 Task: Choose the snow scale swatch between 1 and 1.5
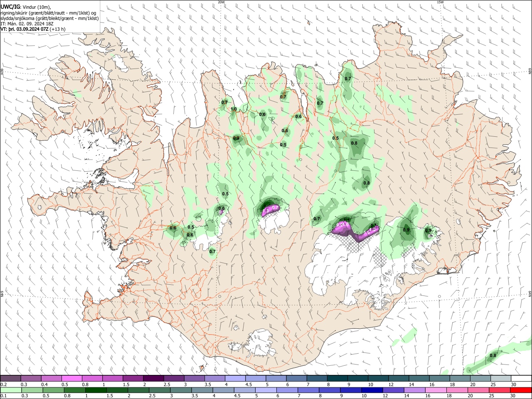tap(113, 378)
